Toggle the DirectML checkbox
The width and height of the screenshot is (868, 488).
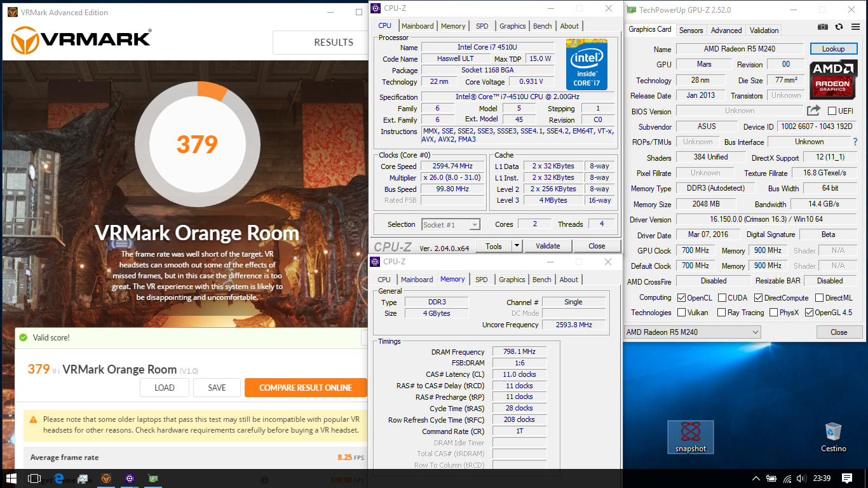point(820,297)
